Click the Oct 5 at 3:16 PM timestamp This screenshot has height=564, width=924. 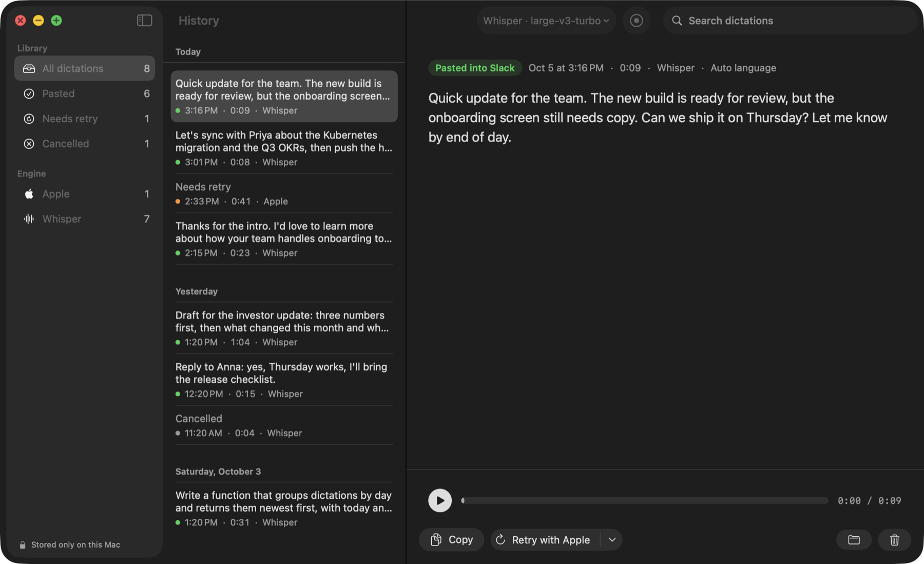[x=566, y=68]
